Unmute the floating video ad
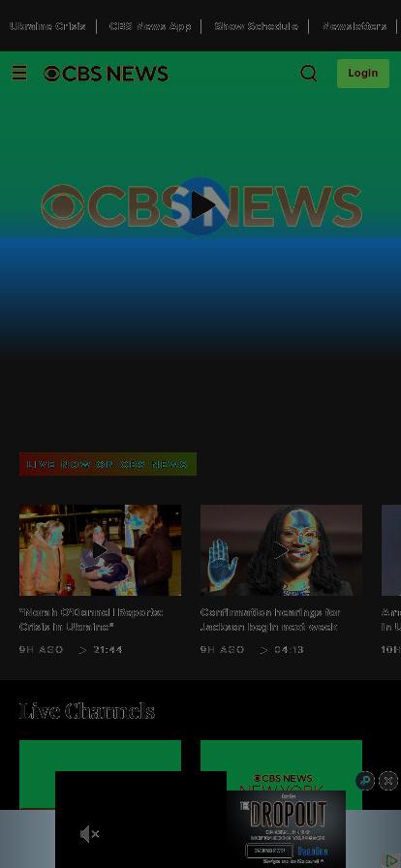 [89, 834]
